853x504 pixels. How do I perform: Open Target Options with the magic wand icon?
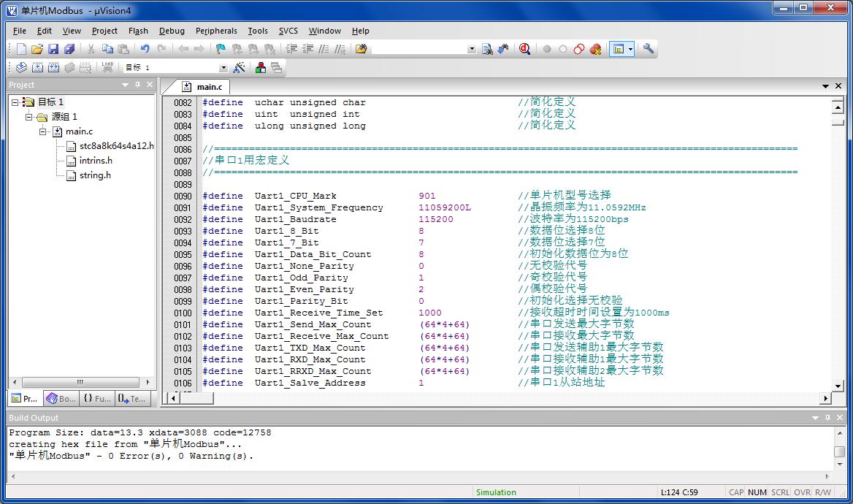[239, 67]
